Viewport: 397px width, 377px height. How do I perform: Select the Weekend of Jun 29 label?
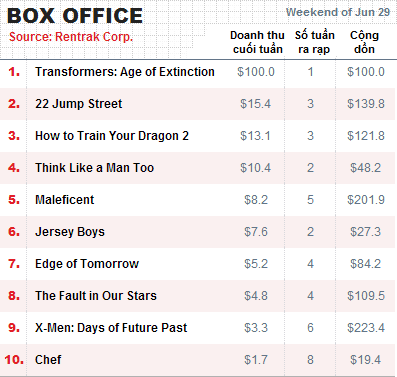[338, 12]
